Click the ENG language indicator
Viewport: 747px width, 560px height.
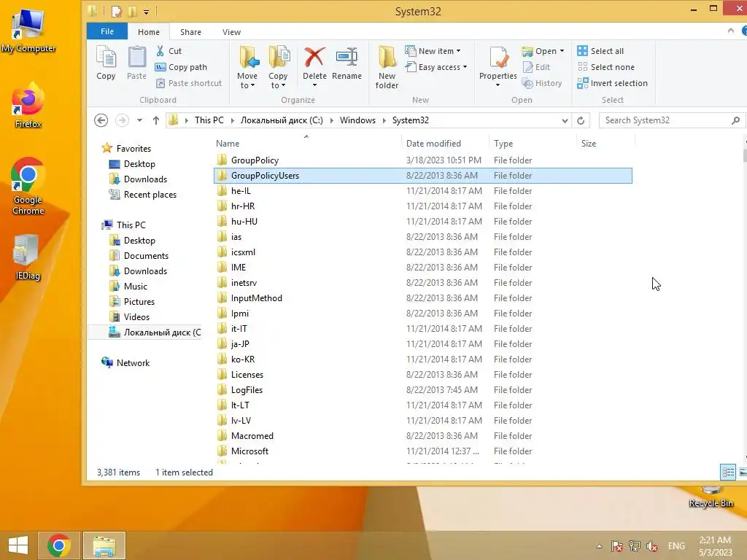(676, 546)
